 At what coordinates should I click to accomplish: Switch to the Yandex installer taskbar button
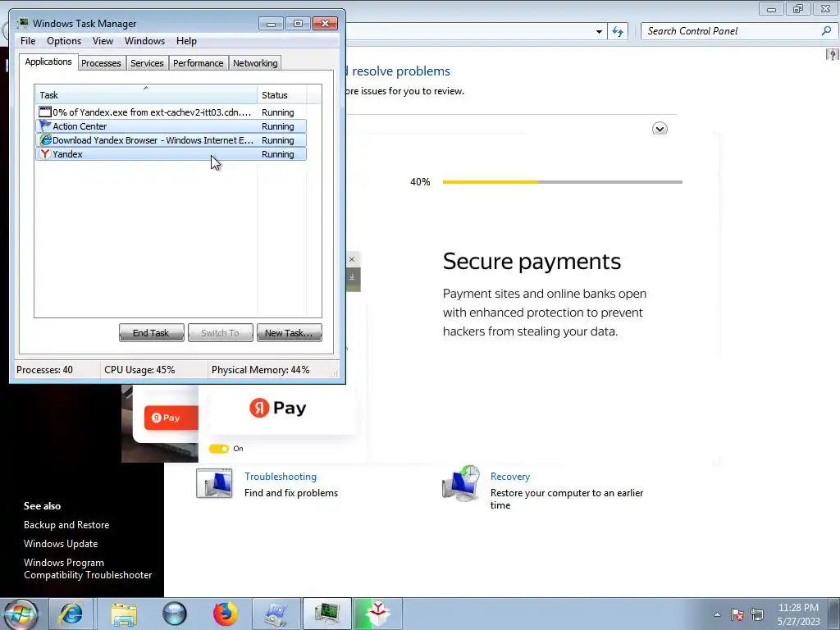click(x=377, y=614)
